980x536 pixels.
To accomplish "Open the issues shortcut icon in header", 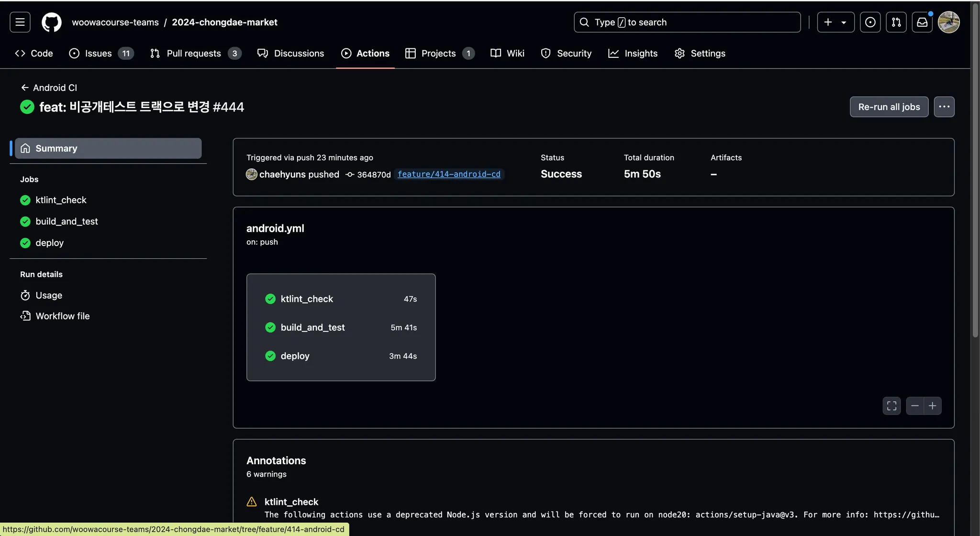I will click(870, 22).
